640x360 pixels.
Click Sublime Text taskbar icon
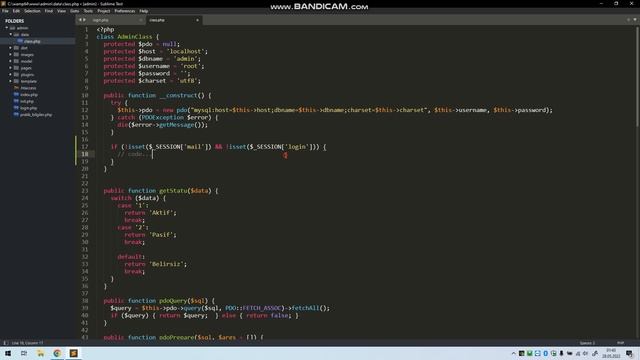pyautogui.click(x=73, y=353)
